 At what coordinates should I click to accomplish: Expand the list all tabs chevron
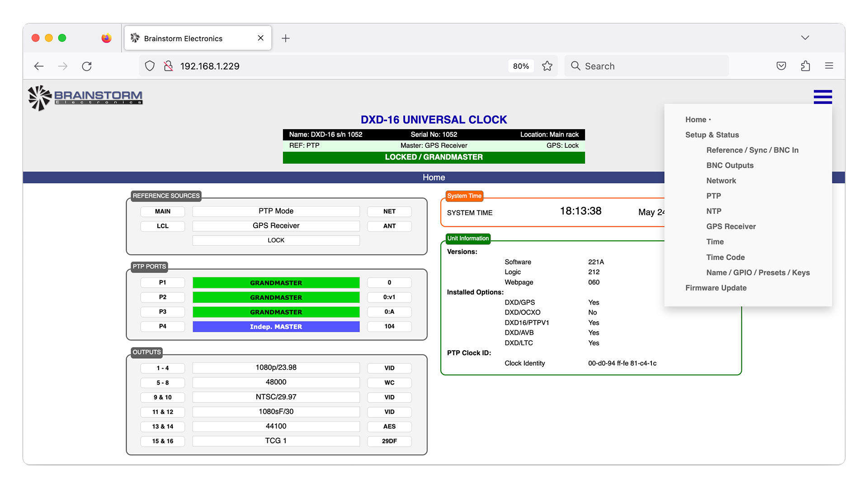tap(805, 38)
